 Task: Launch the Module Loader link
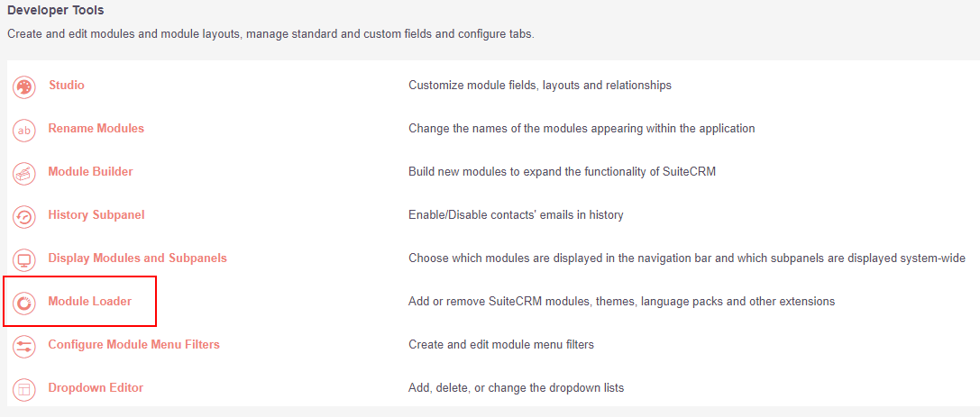point(90,301)
